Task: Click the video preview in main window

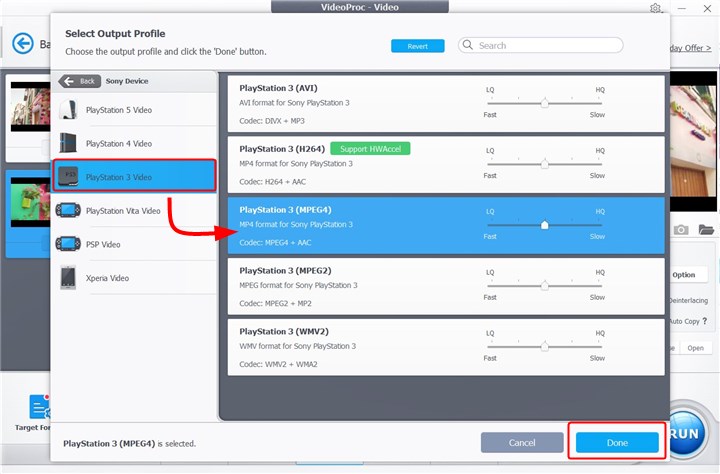Action: click(x=693, y=141)
